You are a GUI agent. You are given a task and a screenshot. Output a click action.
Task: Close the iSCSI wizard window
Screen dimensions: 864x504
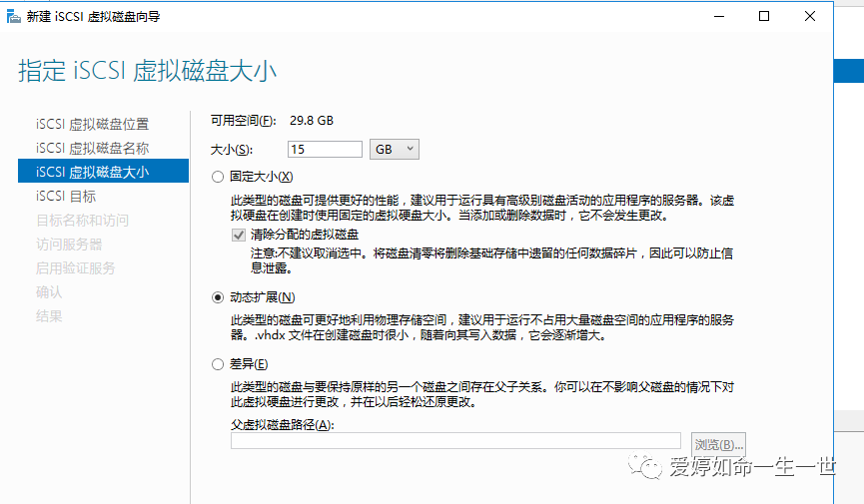tap(809, 17)
